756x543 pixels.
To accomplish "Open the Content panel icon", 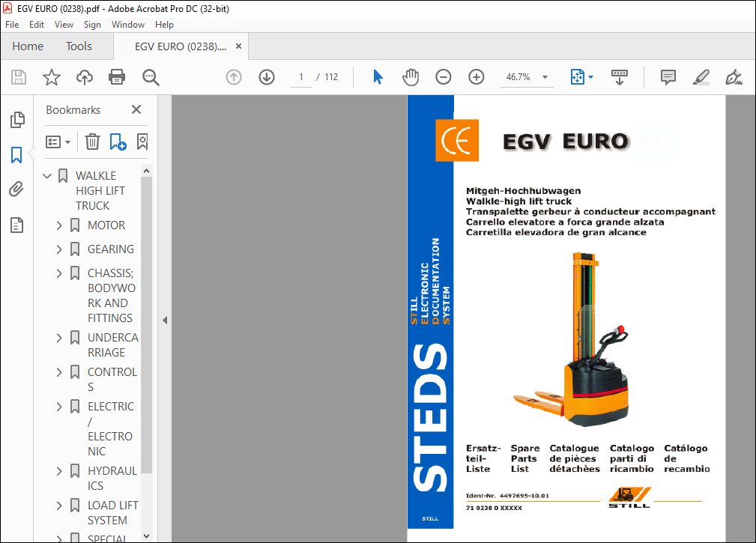I will point(17,225).
